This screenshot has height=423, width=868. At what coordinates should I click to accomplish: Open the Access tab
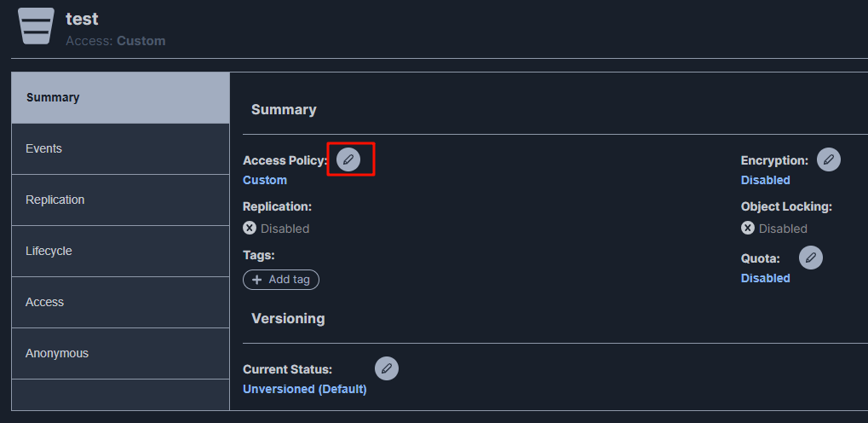click(x=120, y=302)
